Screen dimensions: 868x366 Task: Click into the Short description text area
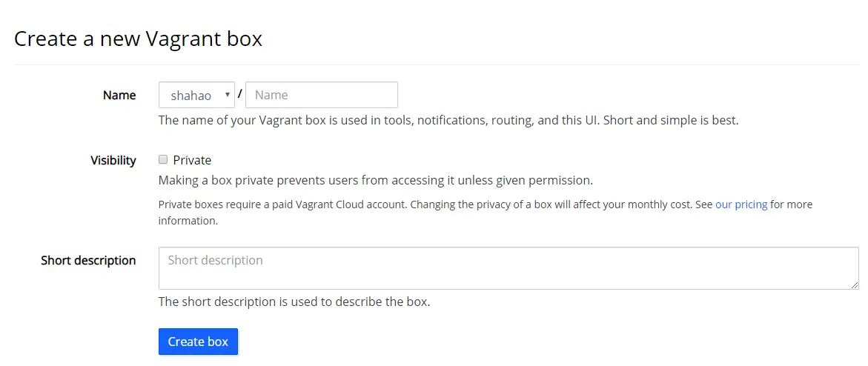coord(508,267)
